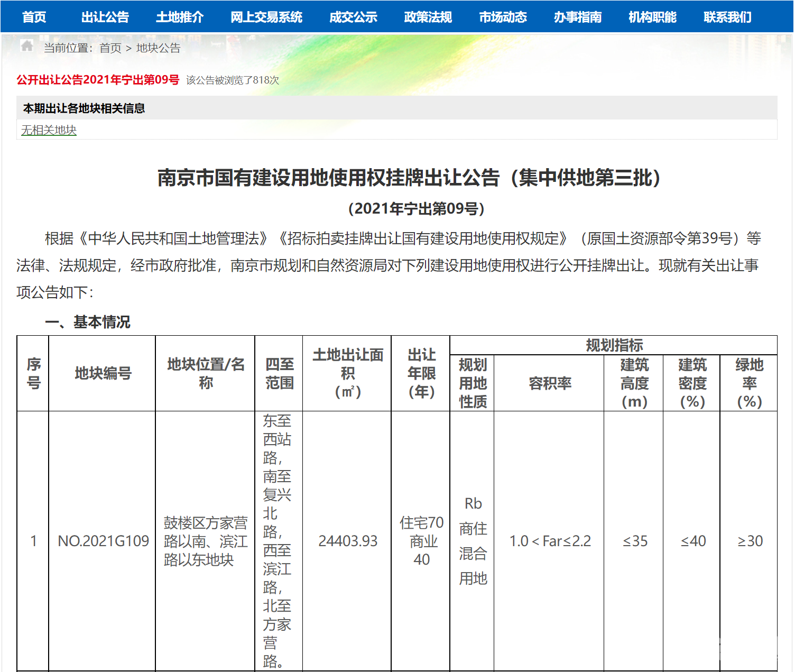Image resolution: width=795 pixels, height=672 pixels.
Task: Open the 办事指南 menu item
Action: pos(578,16)
